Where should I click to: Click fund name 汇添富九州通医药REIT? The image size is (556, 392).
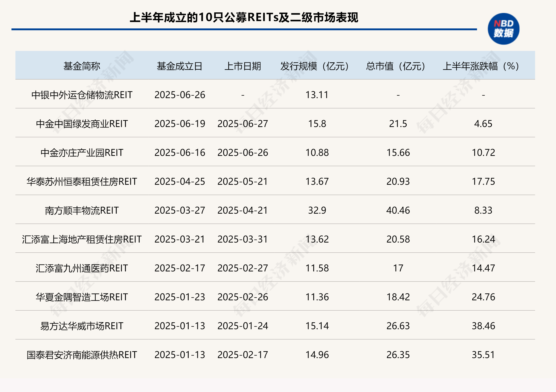pyautogui.click(x=82, y=268)
